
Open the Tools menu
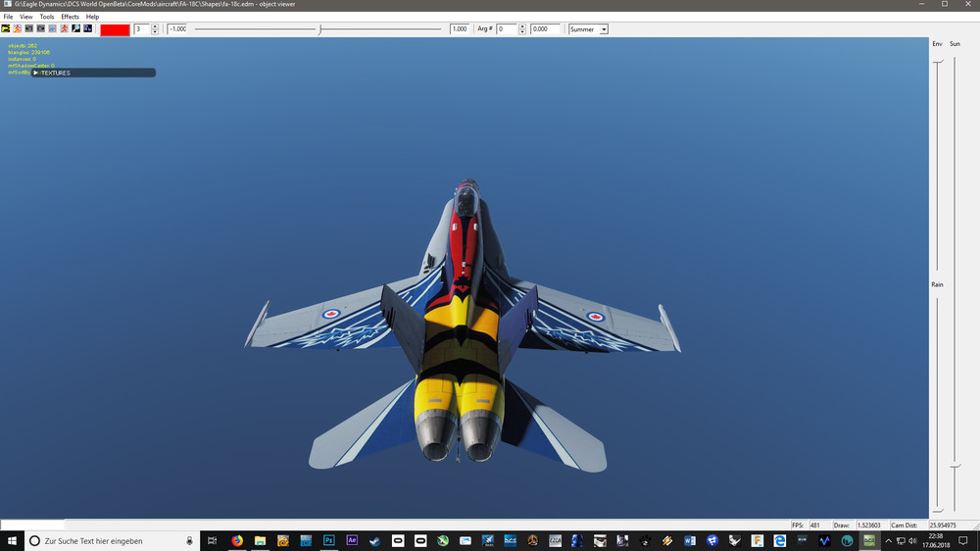pos(47,17)
